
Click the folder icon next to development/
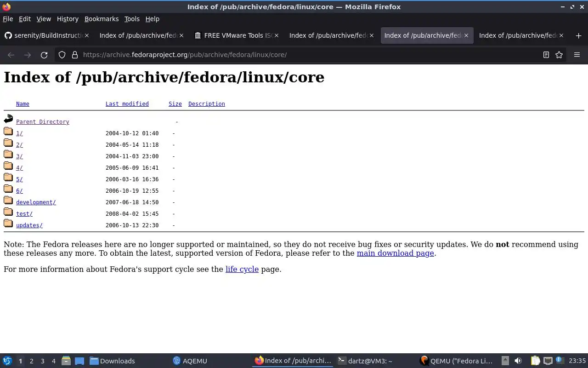[8, 200]
